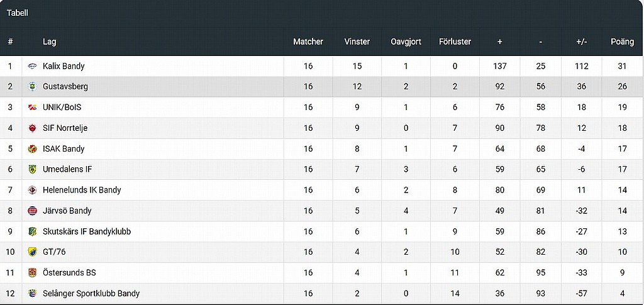
Task: Sort table by Poäng column header
Action: pos(622,42)
